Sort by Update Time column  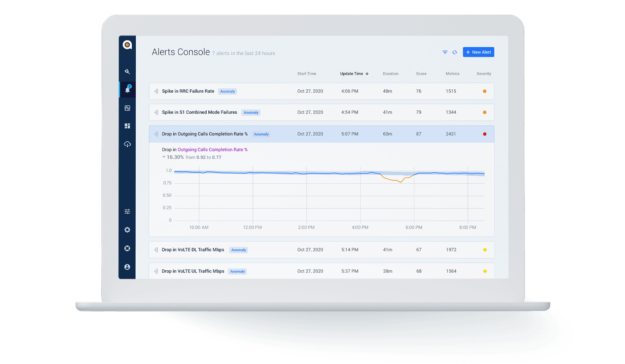(x=354, y=74)
